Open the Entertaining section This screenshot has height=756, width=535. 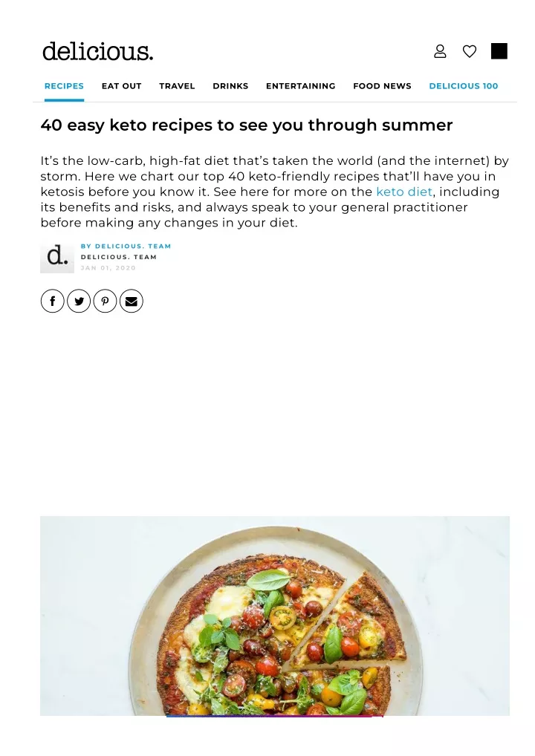tap(300, 86)
